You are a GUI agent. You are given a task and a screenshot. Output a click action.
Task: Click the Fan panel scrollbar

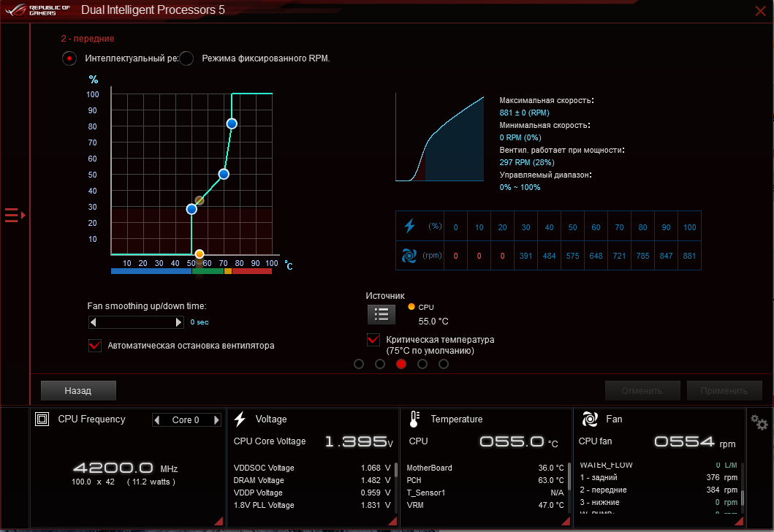click(x=743, y=498)
